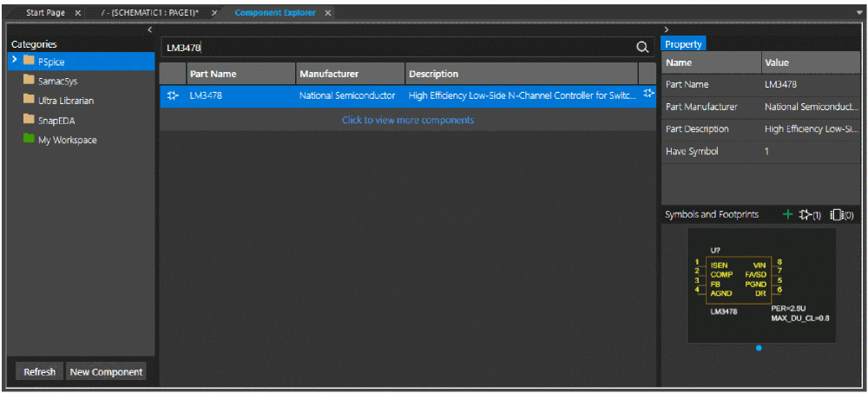Close the Component Explorer tab
868x393 pixels.
tap(328, 13)
